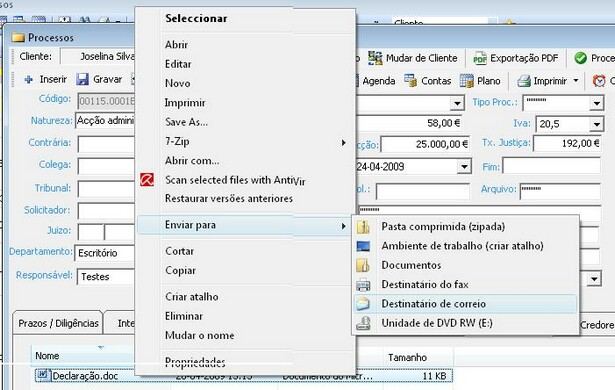
Task: Open Mudar de Cliente icon
Action: pyautogui.click(x=375, y=58)
